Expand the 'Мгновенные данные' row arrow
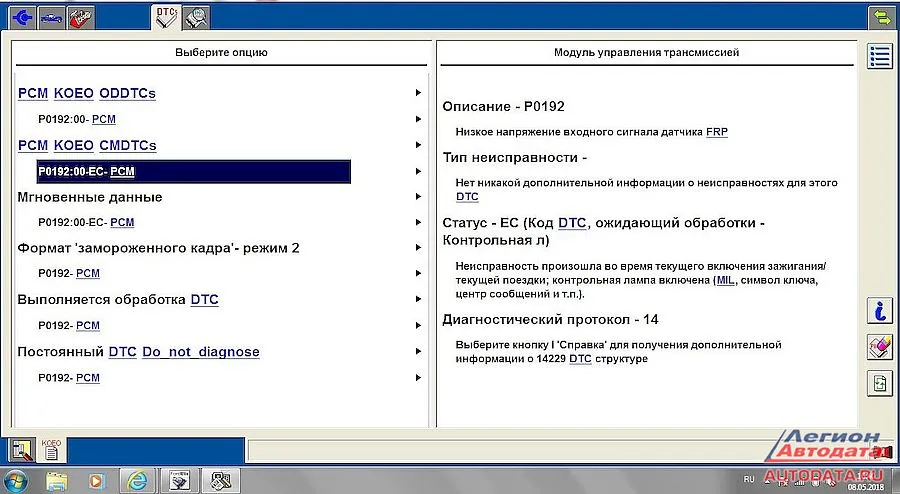 418,196
